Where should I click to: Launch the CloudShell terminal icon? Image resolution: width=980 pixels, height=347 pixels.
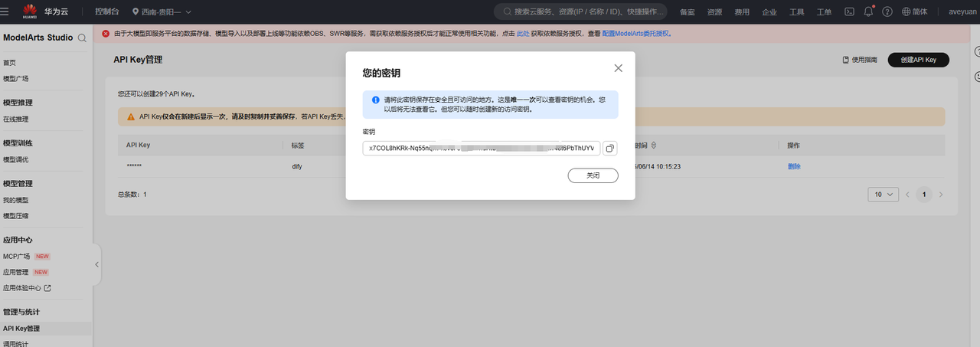pyautogui.click(x=849, y=11)
